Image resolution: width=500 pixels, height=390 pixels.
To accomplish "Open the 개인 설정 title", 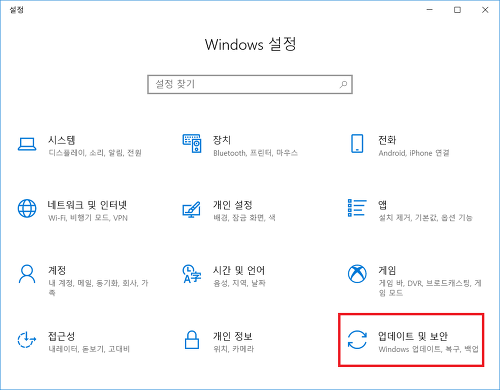I will coord(233,205).
